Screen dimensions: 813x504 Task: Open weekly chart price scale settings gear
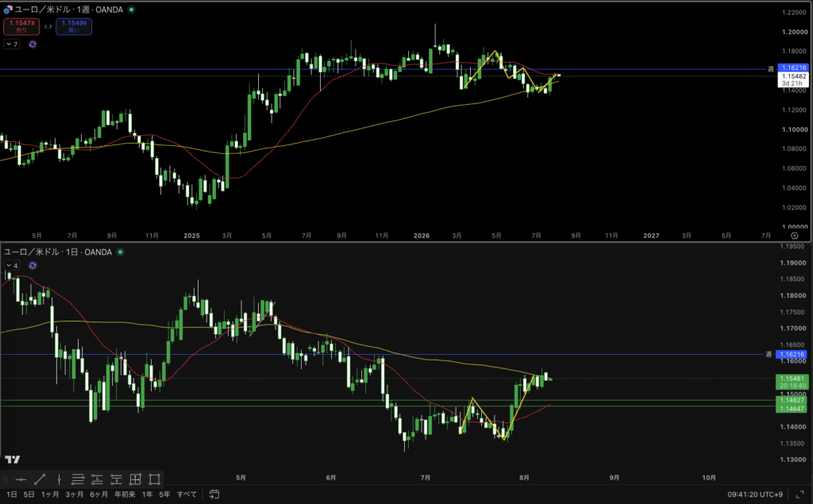click(x=794, y=236)
